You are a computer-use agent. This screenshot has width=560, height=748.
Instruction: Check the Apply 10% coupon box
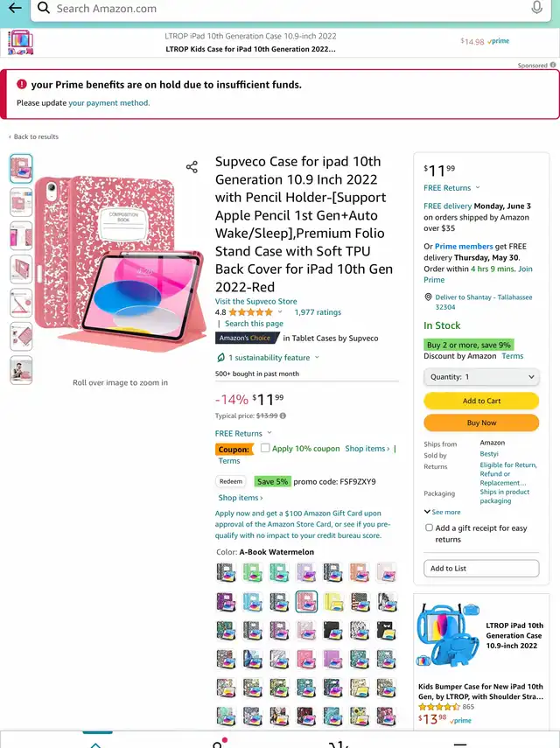pos(265,448)
